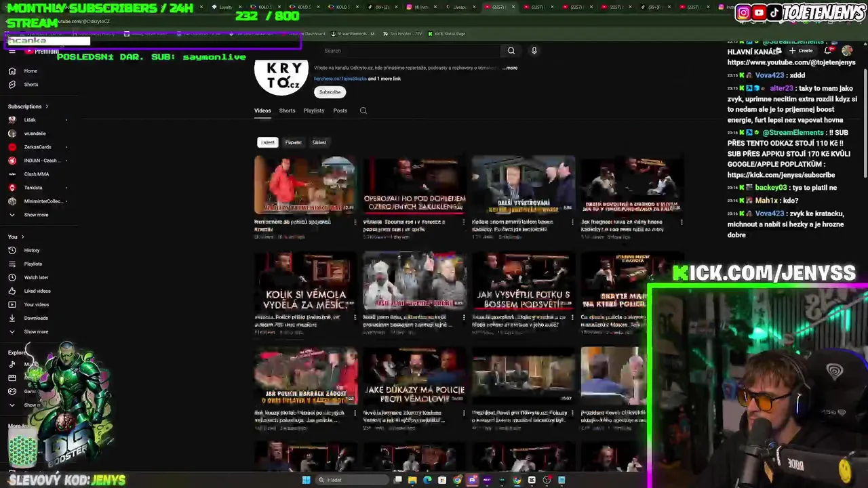Open the youtube.com/@tojetenjenys chat link
Viewport: 868px width, 488px height.
(791, 62)
